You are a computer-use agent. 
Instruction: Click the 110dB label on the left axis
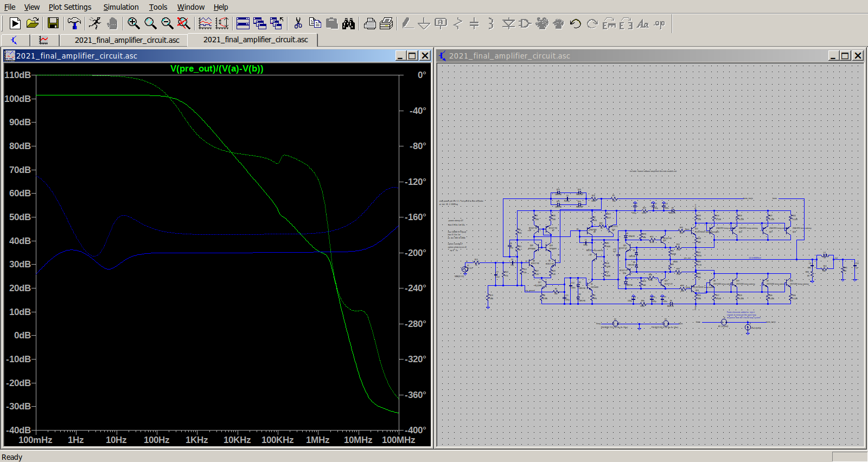pyautogui.click(x=18, y=75)
